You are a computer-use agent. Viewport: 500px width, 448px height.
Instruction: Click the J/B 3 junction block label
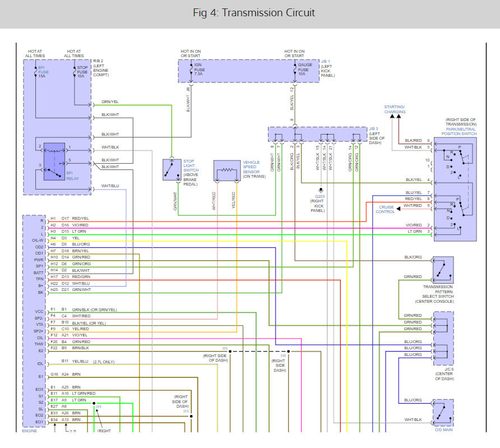pos(373,129)
